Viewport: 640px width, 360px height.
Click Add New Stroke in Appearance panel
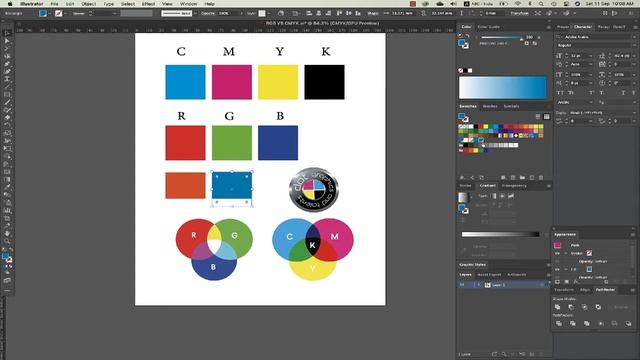point(558,282)
